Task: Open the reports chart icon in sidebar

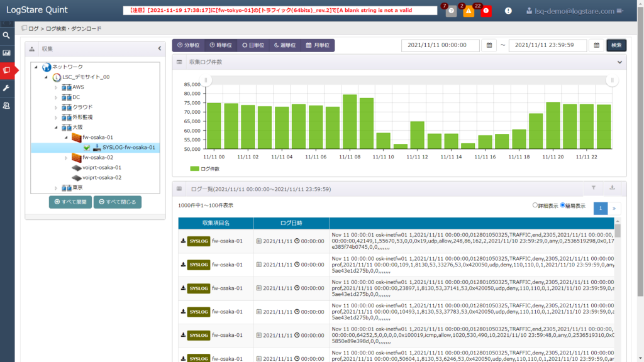Action: tap(6, 53)
